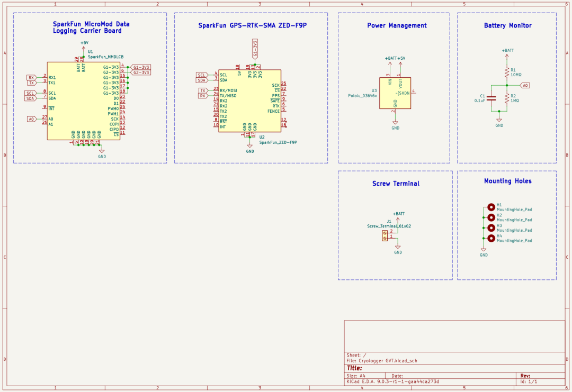572x392 pixels.
Task: Select the H4 mounting hole pad symbol
Action: click(491, 238)
